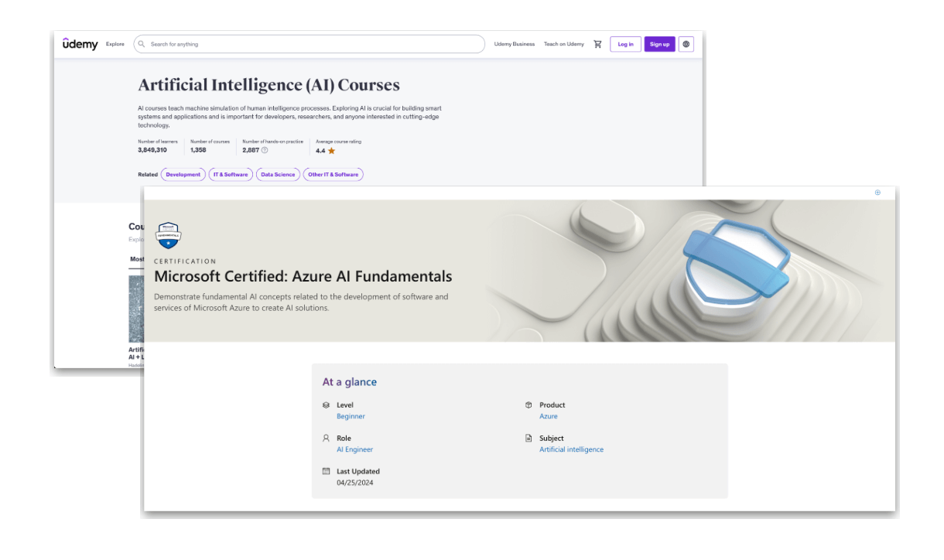This screenshot has height=560, width=944.
Task: Click the Sign up button
Action: click(x=659, y=44)
